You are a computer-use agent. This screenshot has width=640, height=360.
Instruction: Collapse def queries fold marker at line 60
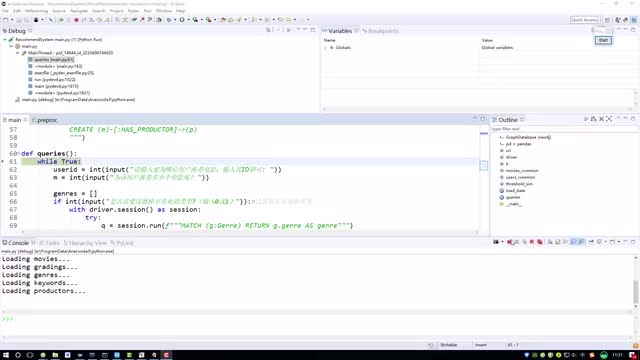click(19, 153)
